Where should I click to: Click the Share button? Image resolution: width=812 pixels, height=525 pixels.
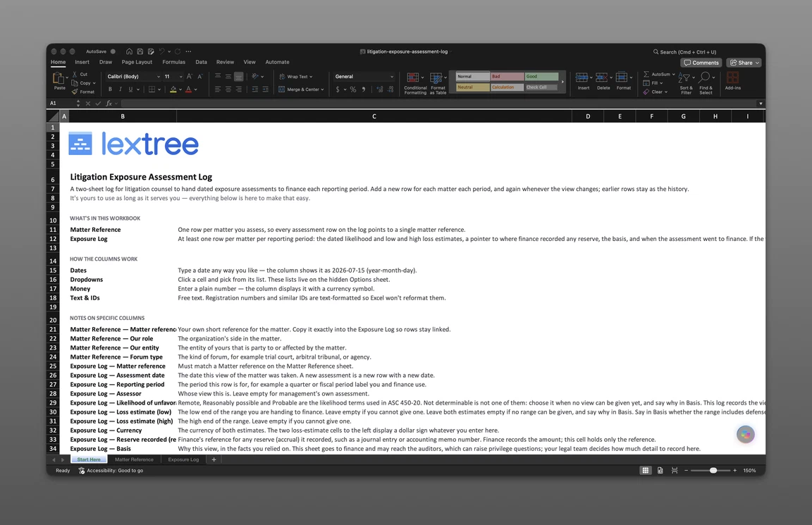pos(744,63)
